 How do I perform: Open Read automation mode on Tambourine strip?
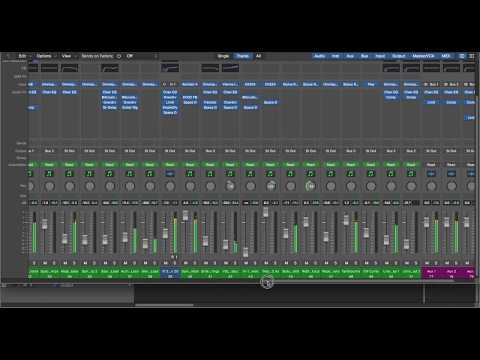(x=351, y=165)
